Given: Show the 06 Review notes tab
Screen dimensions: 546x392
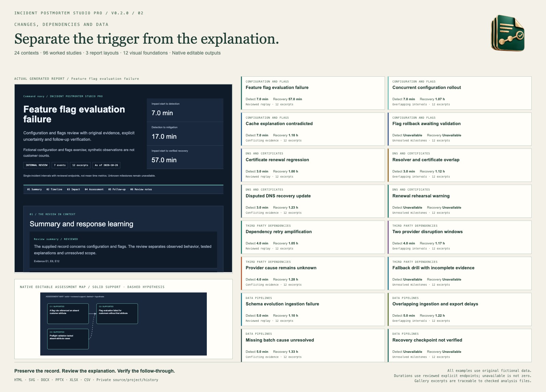Looking at the screenshot, I should point(141,190).
